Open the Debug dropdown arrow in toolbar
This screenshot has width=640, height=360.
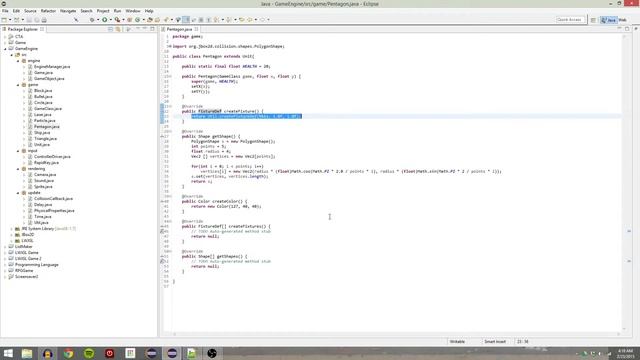tap(98, 20)
